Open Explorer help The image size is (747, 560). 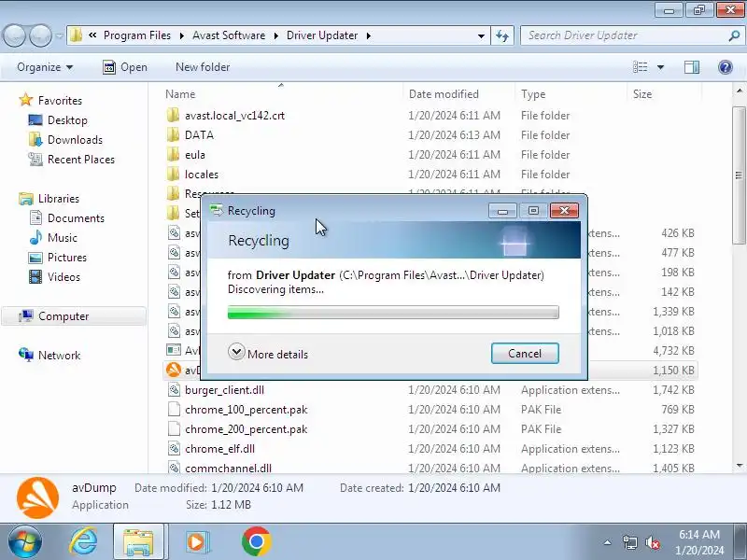click(726, 67)
